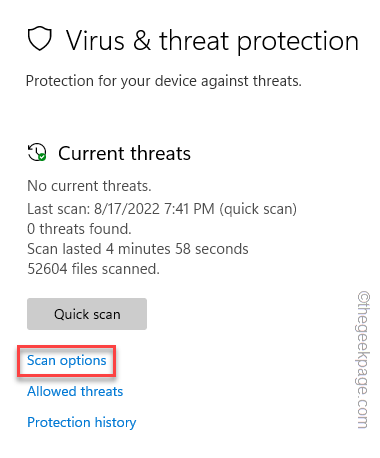
Task: Click the Virus & threat protection heading
Action: click(212, 41)
